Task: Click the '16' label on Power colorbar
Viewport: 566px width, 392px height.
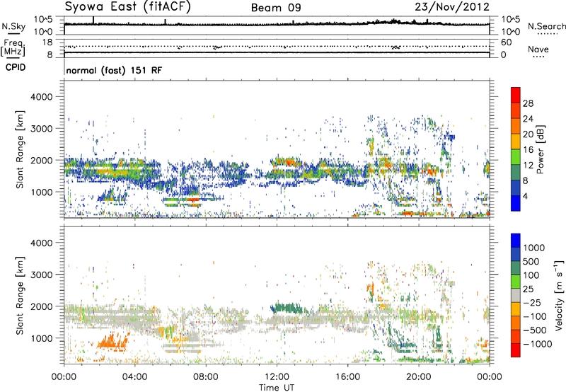Action: (528, 150)
